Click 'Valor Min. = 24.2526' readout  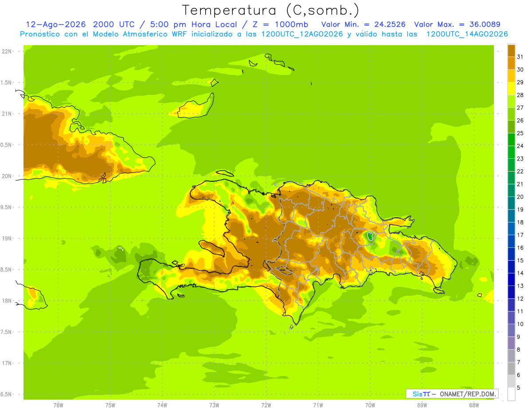(x=363, y=24)
